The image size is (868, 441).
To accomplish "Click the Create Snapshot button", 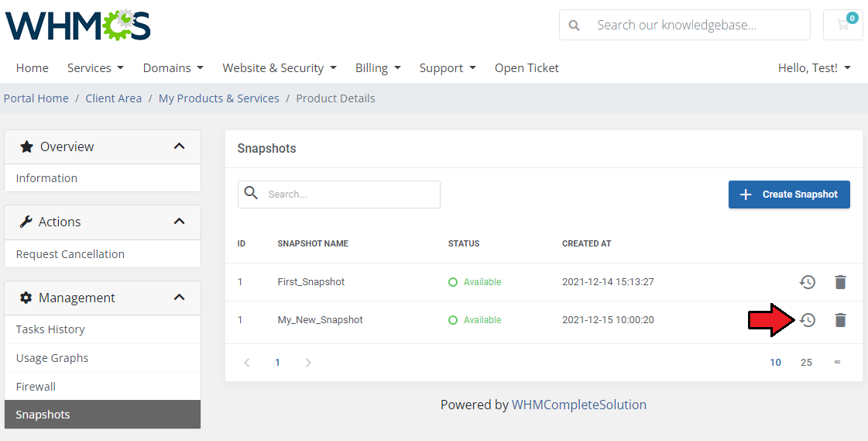I will [x=789, y=195].
